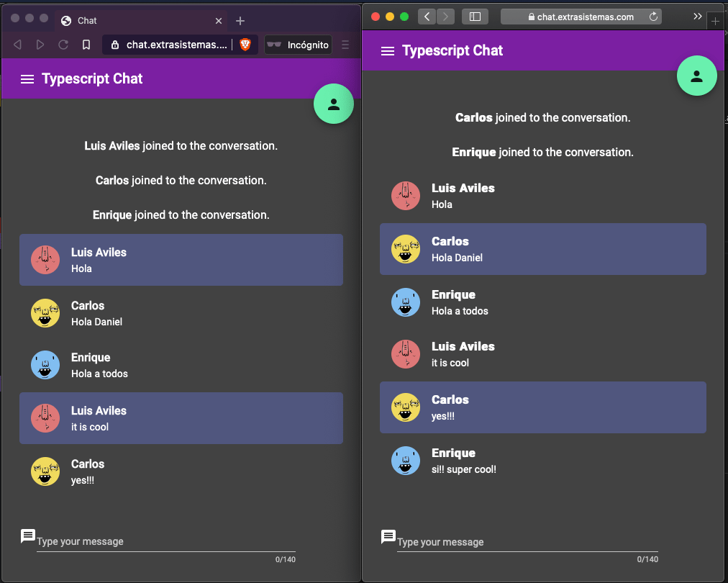
Task: Click Carlos's yellow avatar on his yes!!! message
Action: (x=45, y=471)
